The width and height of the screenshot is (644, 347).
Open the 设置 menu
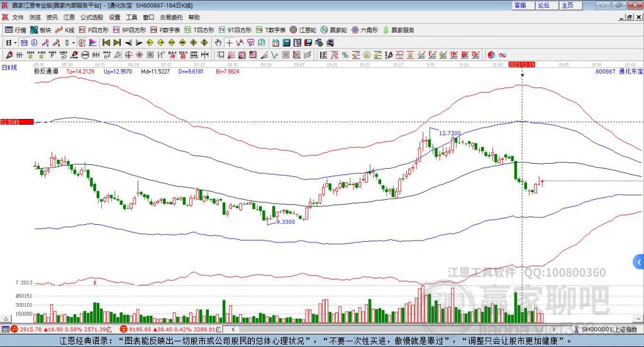click(114, 17)
